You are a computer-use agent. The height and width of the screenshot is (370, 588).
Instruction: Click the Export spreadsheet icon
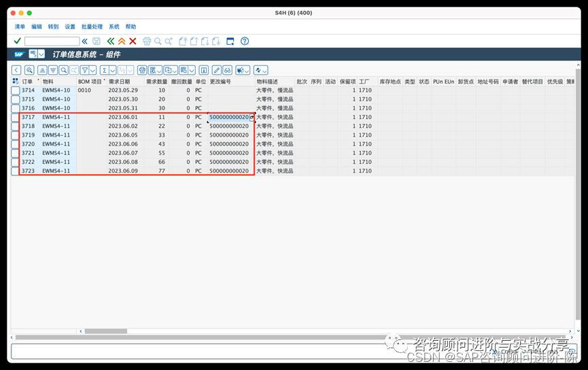coord(168,70)
